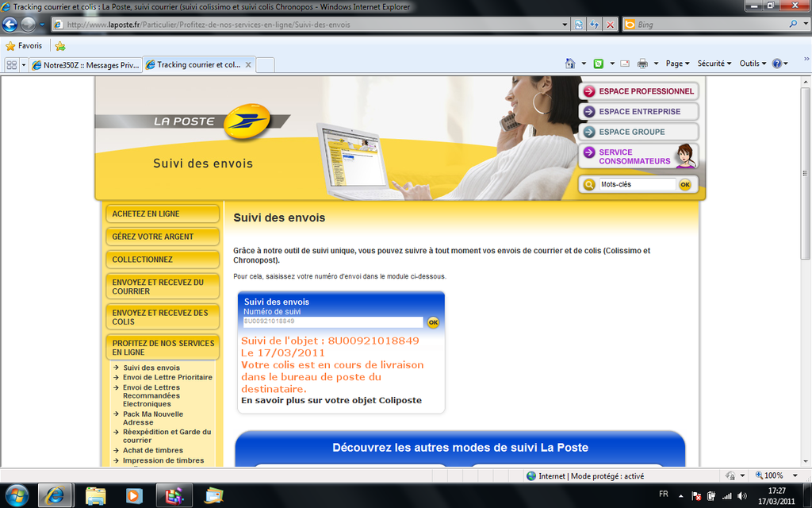
Task: Print the page with the printer icon
Action: point(642,63)
